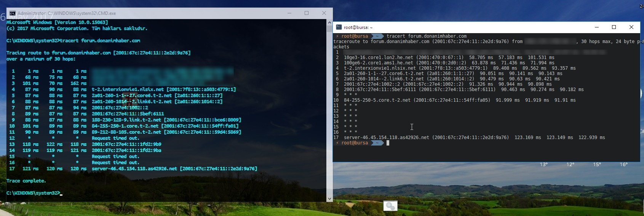Click 'server-46.45.154.118.as42926.net' hop 17 in CMD

[x=134, y=169]
